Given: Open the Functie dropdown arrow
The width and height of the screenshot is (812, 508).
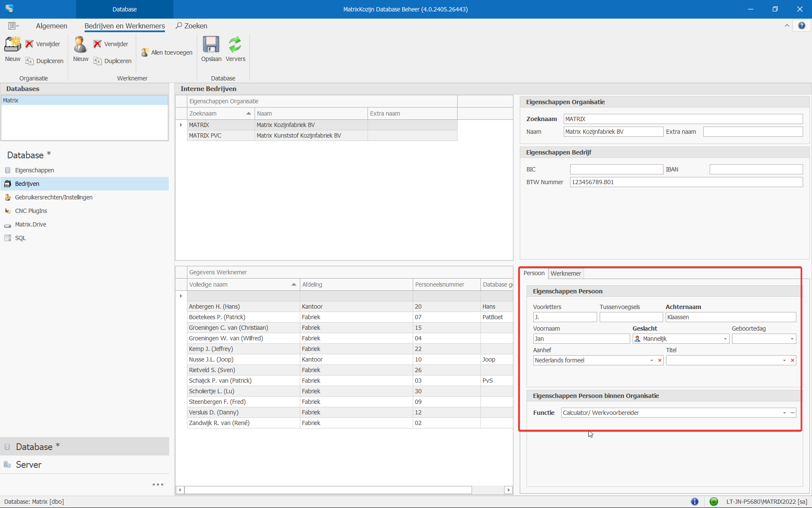Looking at the screenshot, I should pos(784,413).
